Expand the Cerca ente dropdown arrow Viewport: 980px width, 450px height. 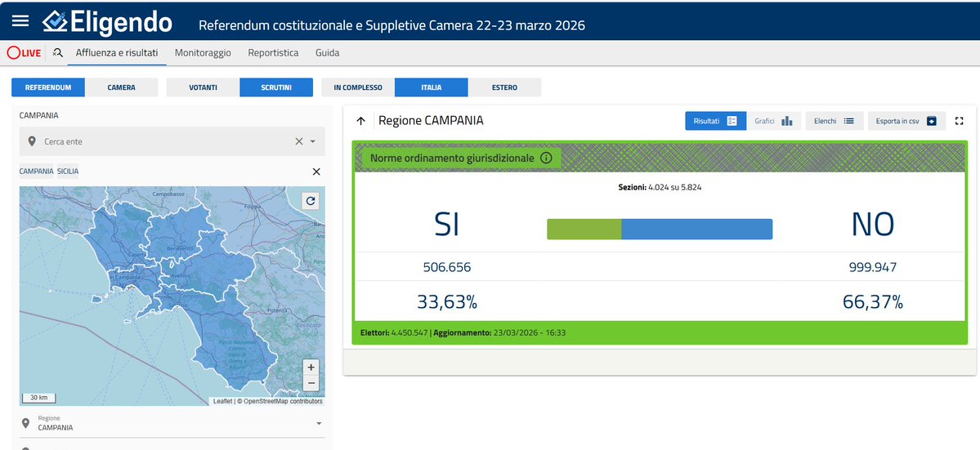(x=313, y=141)
